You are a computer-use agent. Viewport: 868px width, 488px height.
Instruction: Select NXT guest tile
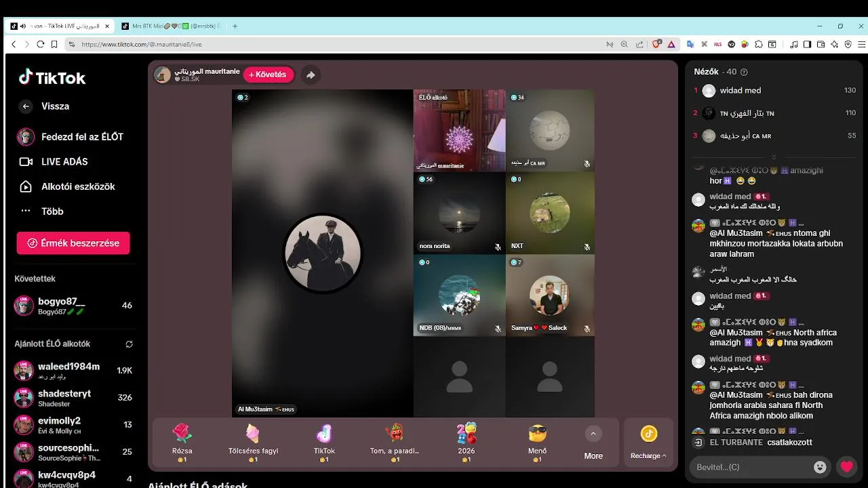[550, 213]
